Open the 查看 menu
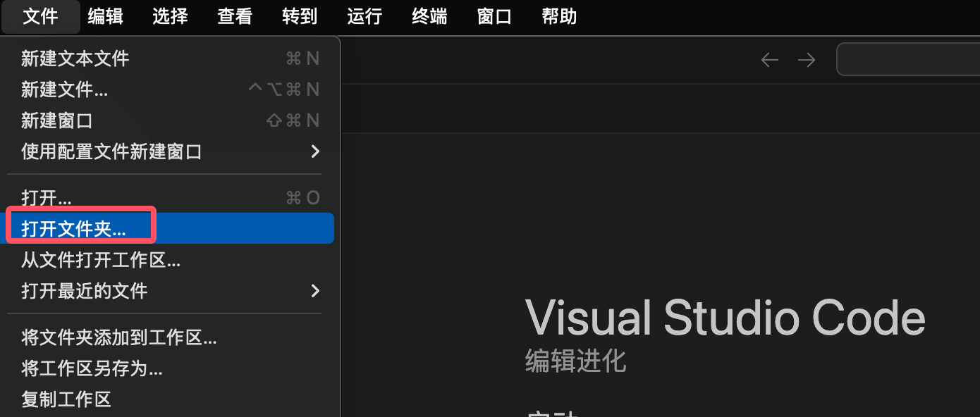This screenshot has height=417, width=980. [235, 16]
